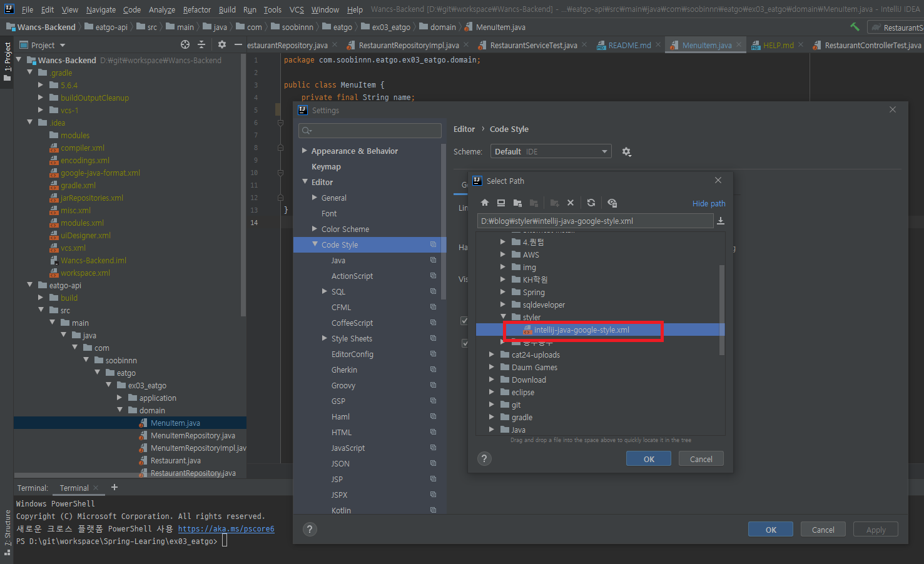Image resolution: width=924 pixels, height=564 pixels.
Task: Click the Settings search field
Action: click(370, 131)
